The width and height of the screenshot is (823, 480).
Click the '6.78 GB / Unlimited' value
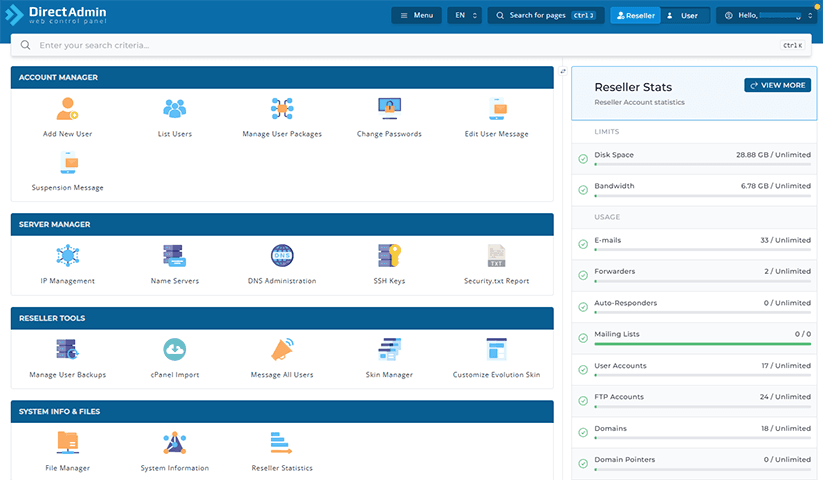(x=776, y=186)
